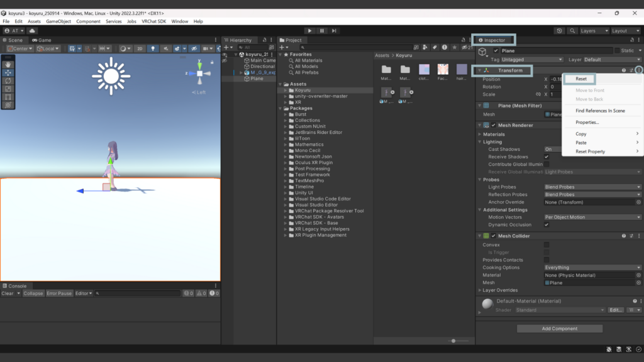
Task: Open Unity cloud services via cloud icon
Action: [32, 30]
